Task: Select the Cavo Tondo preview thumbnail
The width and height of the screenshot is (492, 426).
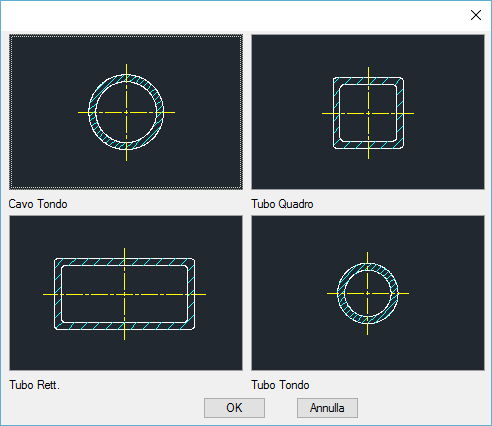Action: coord(126,112)
